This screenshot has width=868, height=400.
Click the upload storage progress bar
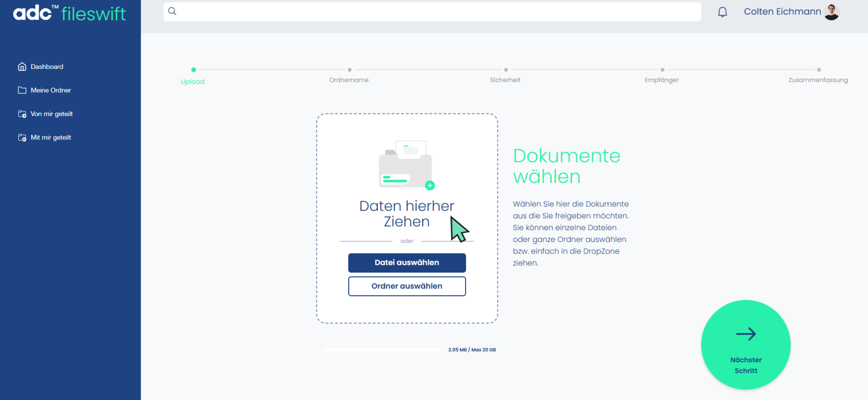pos(381,350)
